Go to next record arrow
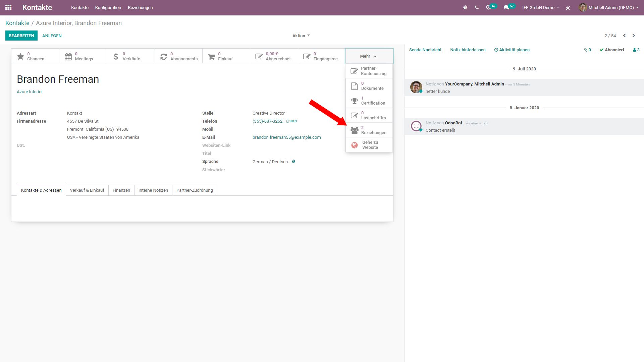The height and width of the screenshot is (362, 644). click(634, 36)
